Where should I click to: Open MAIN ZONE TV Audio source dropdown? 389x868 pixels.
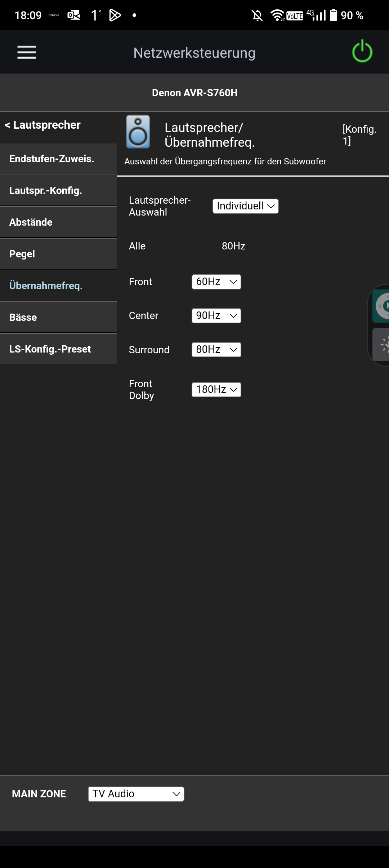click(x=136, y=794)
